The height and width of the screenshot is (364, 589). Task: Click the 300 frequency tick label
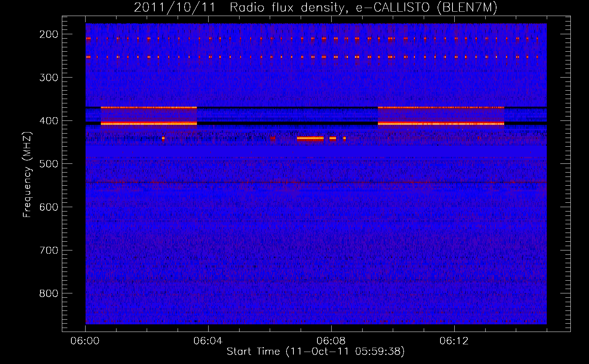[x=49, y=78]
